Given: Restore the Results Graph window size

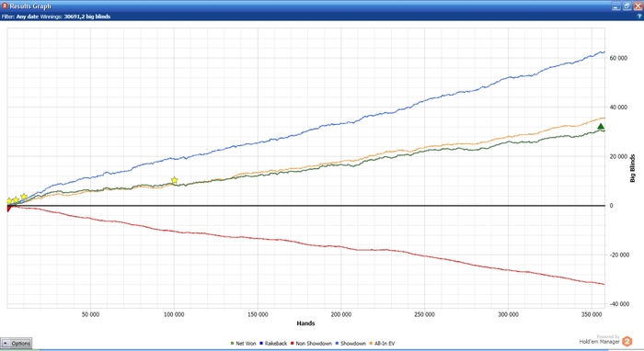Looking at the screenshot, I should coord(627,6).
